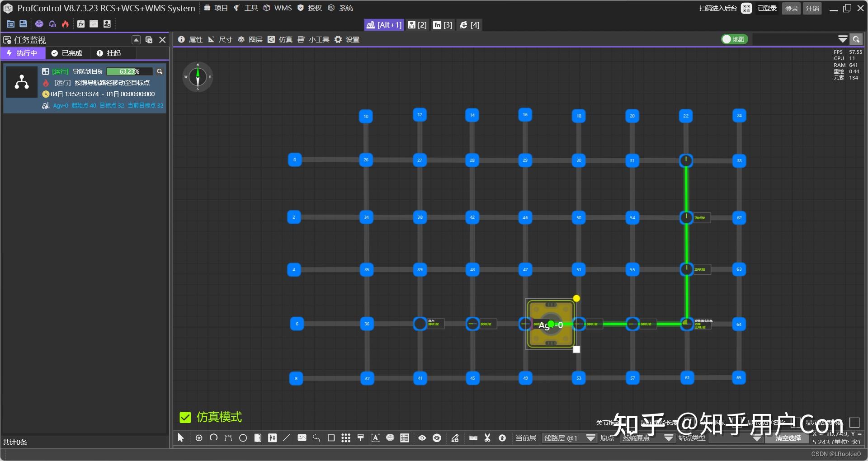Uncheck the 仿真模式 checkbox
The image size is (868, 461).
tap(185, 417)
